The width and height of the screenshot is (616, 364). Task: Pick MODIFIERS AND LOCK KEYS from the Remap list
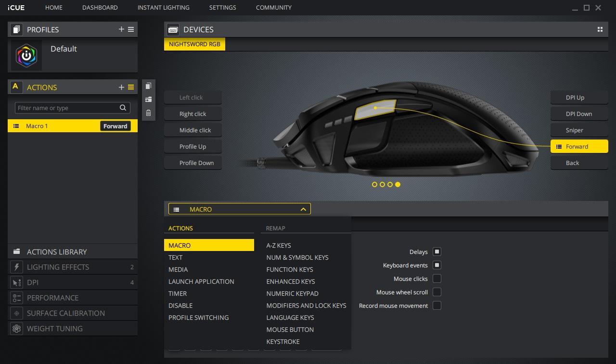tap(306, 305)
